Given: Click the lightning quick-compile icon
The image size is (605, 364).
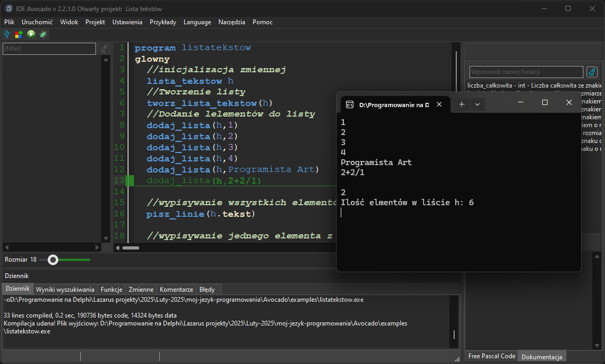Looking at the screenshot, I should click(6, 34).
